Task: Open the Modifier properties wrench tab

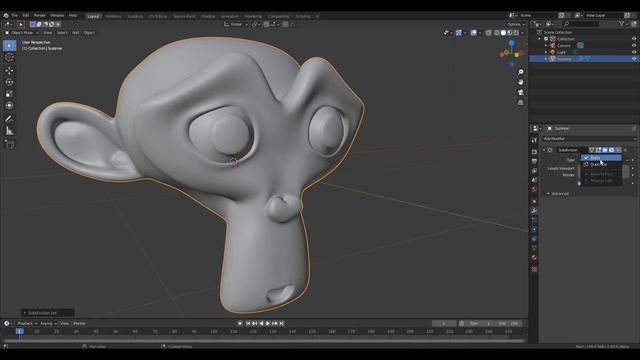Action: (534, 211)
